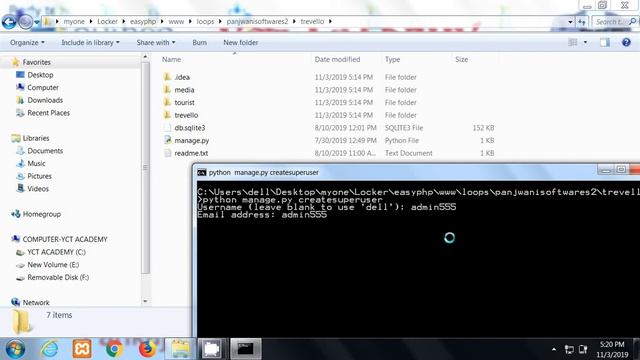Screen dimensions: 640x360
Task: Expand the arrow after 'trevello' breadcrumb
Action: click(x=330, y=22)
